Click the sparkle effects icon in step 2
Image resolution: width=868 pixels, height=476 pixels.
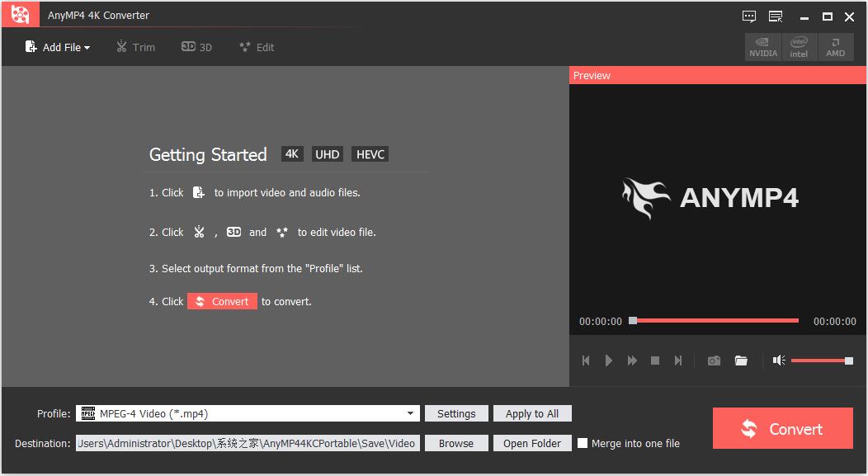click(x=281, y=232)
